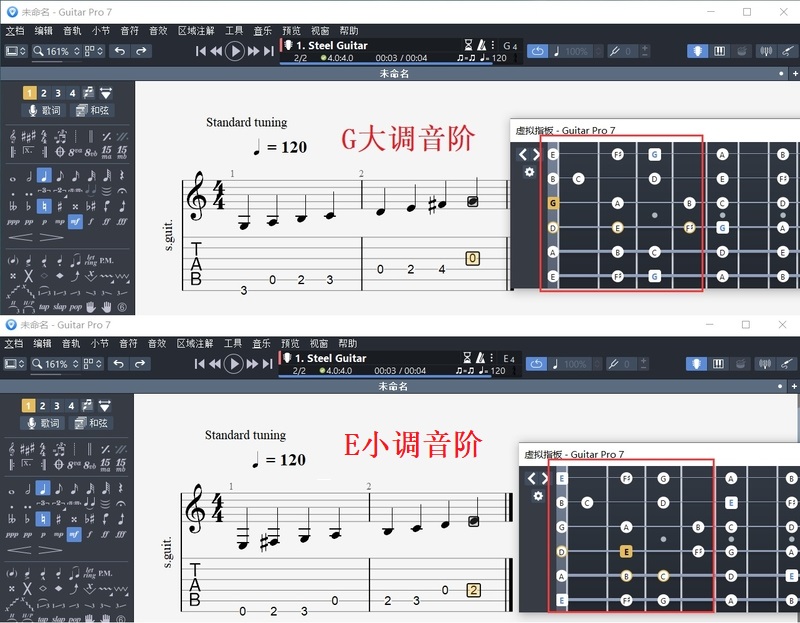The height and width of the screenshot is (623, 800).
Task: Open the gear settings on the G大调 fretboard panel
Action: point(529,172)
